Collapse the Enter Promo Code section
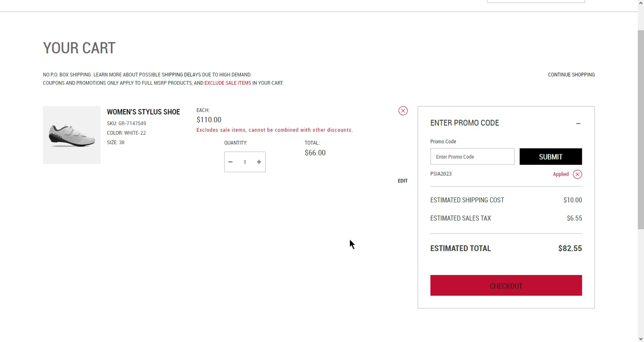 pos(578,124)
